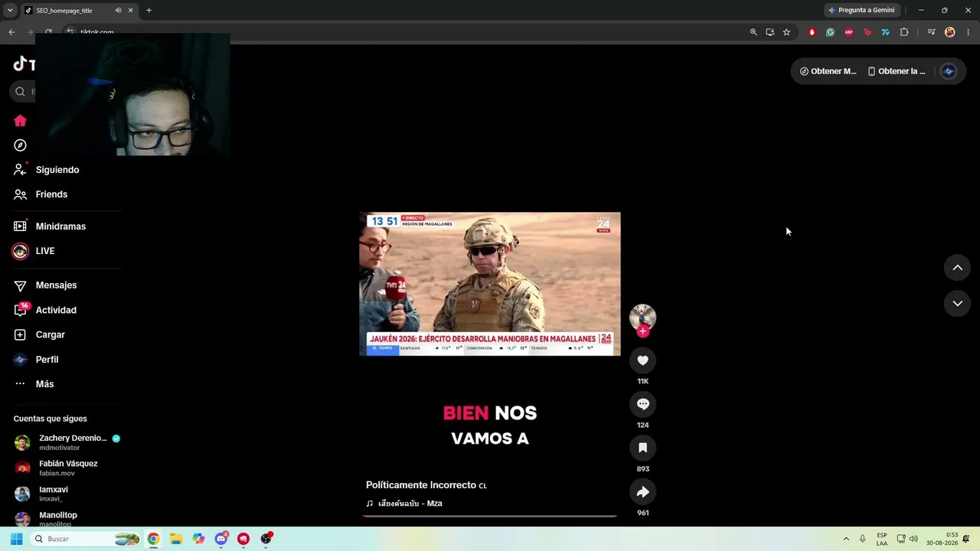
Task: Follow the creator via plus badge
Action: tap(643, 331)
